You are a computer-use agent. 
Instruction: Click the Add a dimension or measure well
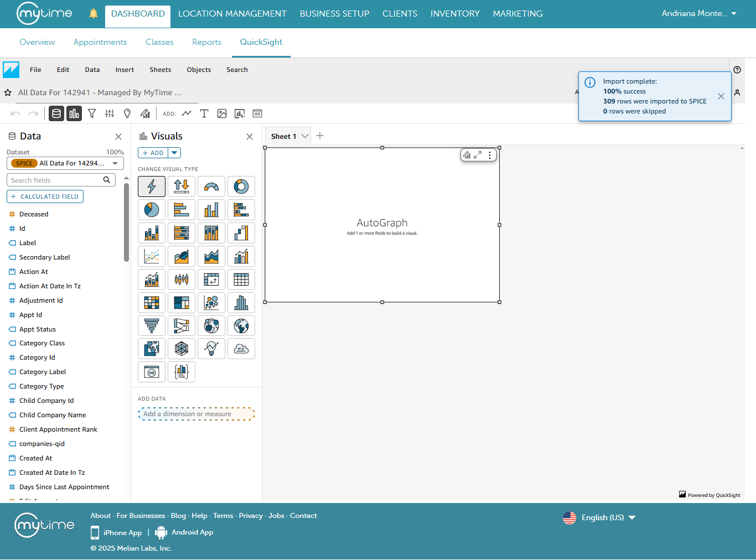coord(196,414)
